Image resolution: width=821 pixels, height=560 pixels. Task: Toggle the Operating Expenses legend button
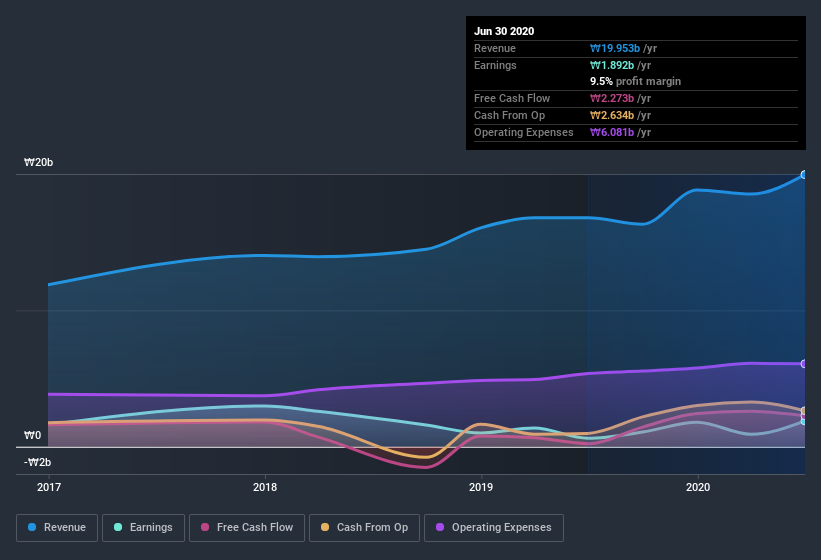494,528
